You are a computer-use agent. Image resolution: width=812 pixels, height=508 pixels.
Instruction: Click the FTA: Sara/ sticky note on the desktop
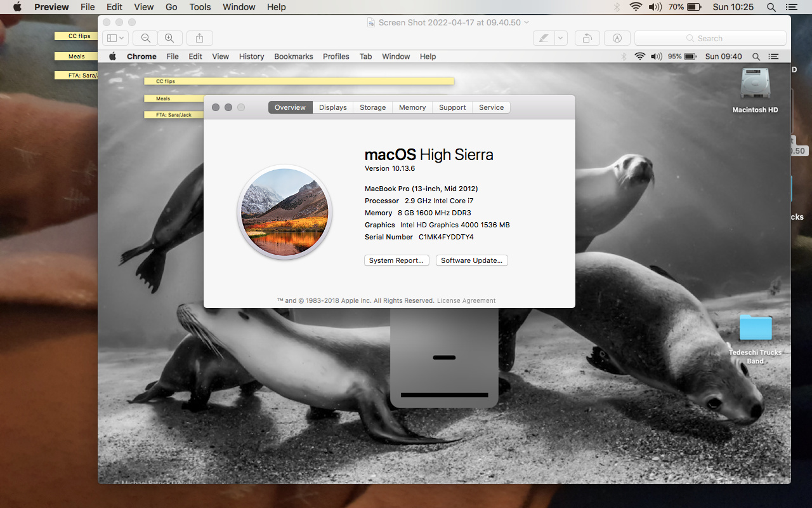tap(76, 75)
